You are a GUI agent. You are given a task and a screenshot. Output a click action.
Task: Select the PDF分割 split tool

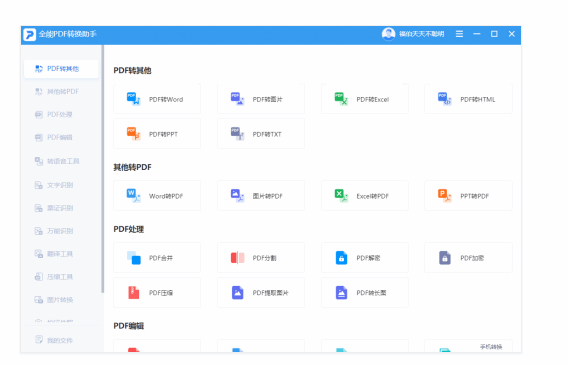[x=261, y=257]
